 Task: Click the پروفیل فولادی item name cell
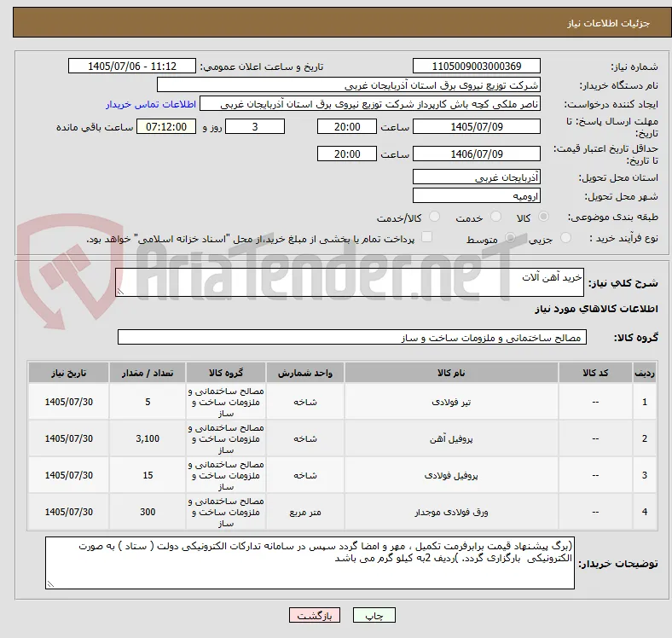(x=451, y=475)
